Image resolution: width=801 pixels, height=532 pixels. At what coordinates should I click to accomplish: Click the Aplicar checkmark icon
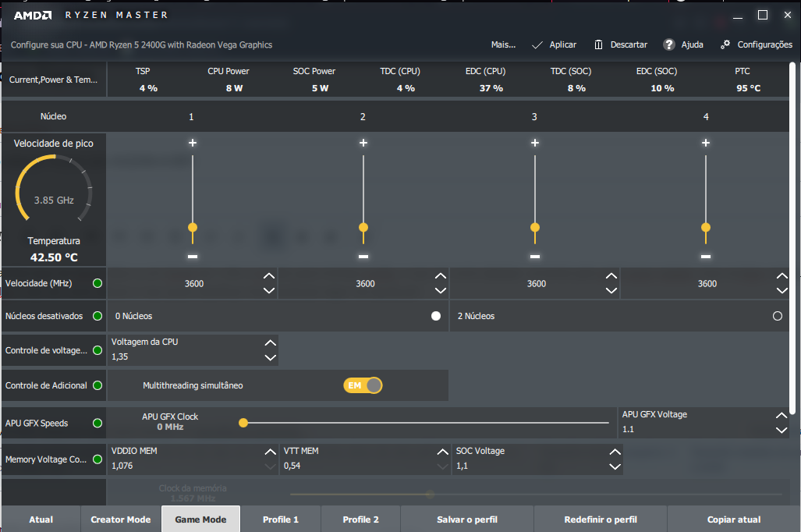[537, 45]
